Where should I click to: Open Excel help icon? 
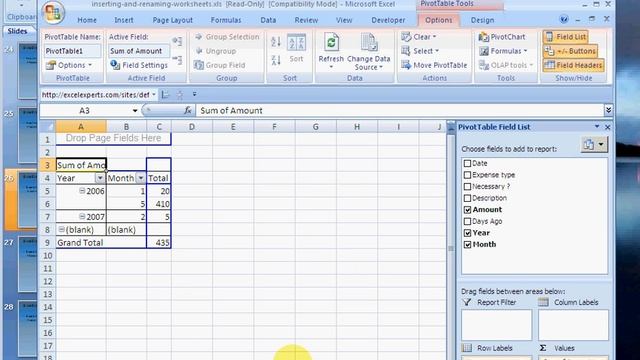pos(564,20)
